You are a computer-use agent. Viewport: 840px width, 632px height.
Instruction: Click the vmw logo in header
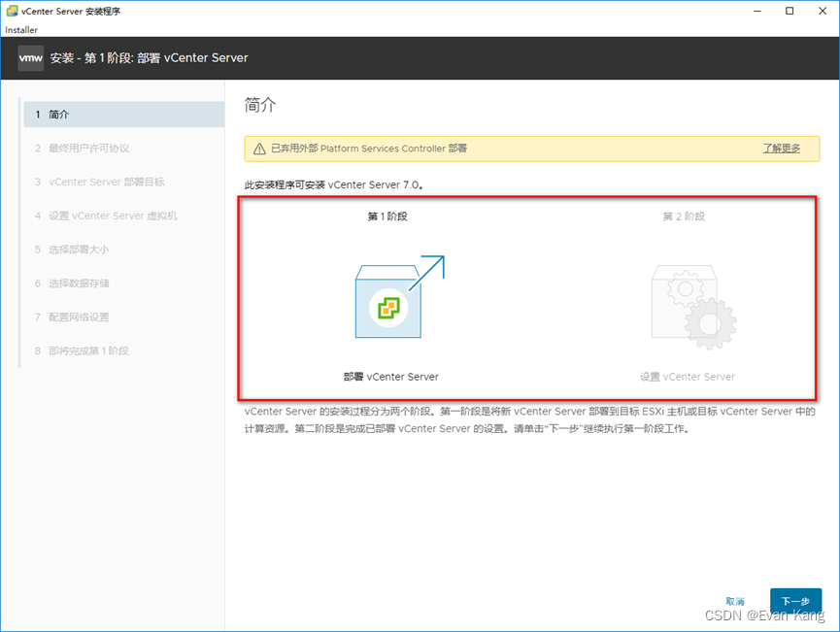[x=30, y=58]
